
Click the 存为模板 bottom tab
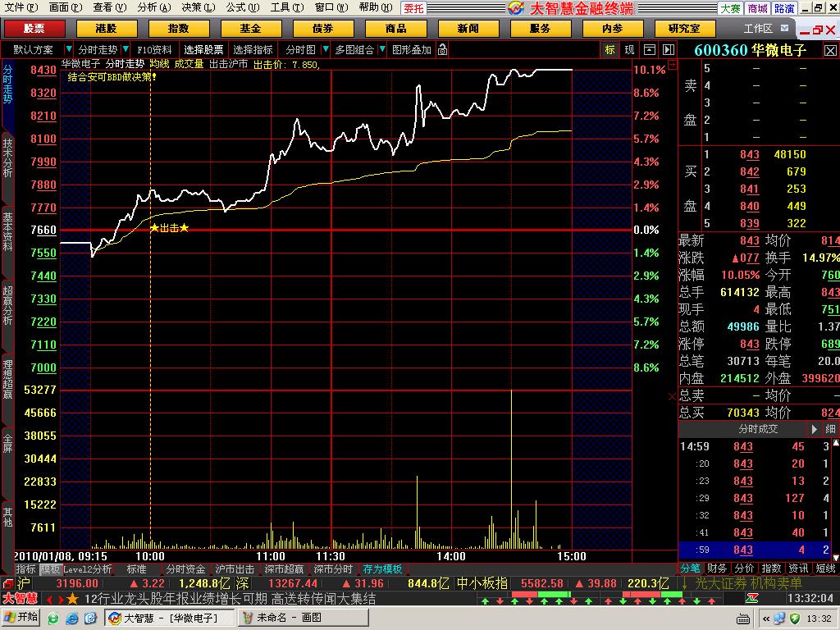382,569
